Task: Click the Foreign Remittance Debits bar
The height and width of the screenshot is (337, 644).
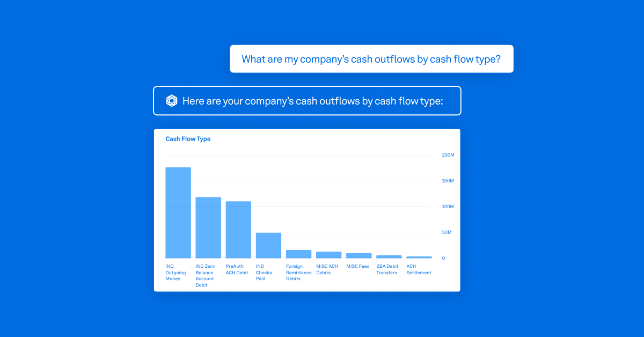Action: (298, 254)
